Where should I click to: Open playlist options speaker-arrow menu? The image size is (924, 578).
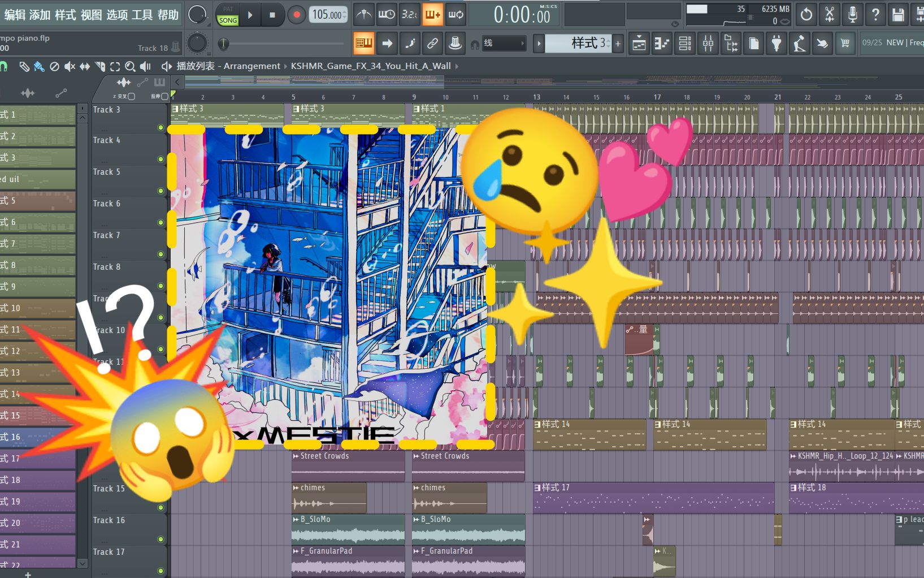[166, 66]
